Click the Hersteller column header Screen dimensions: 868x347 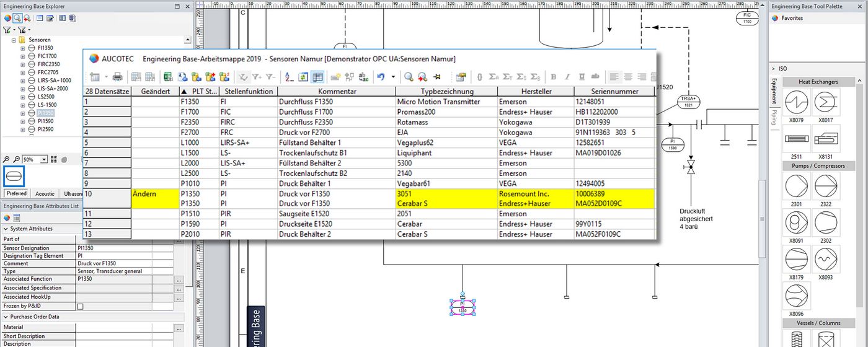(x=535, y=91)
